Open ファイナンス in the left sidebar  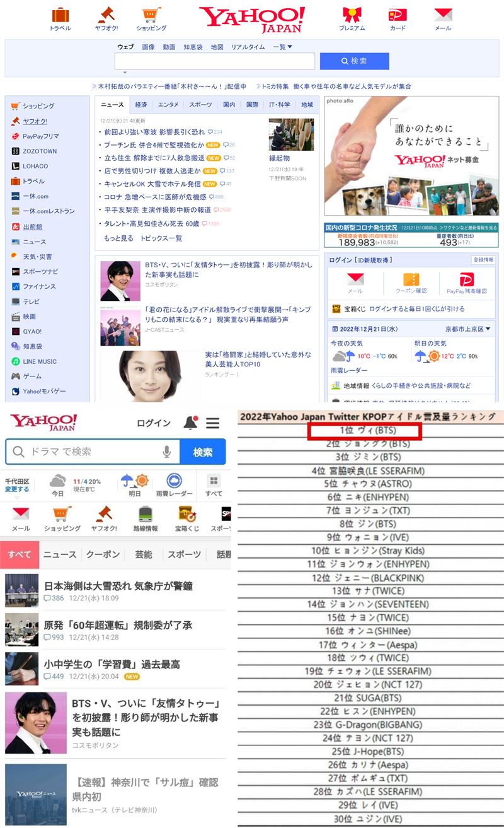pyautogui.click(x=39, y=286)
